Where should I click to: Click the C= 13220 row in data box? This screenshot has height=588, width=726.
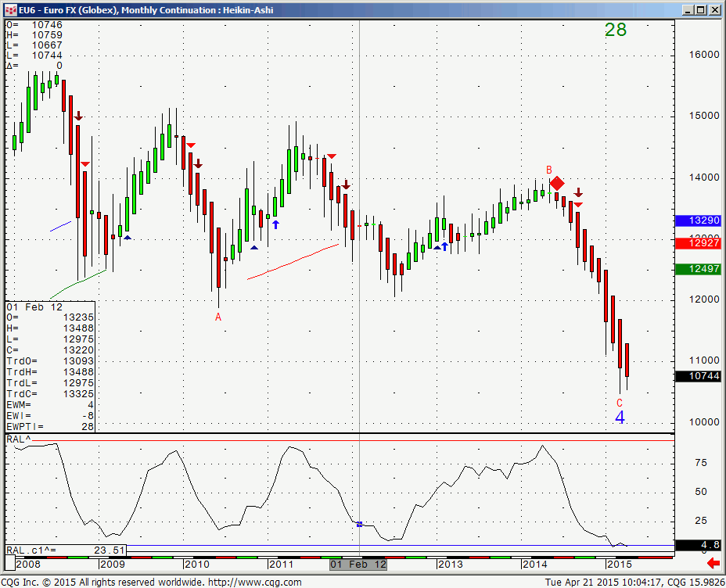pos(50,350)
